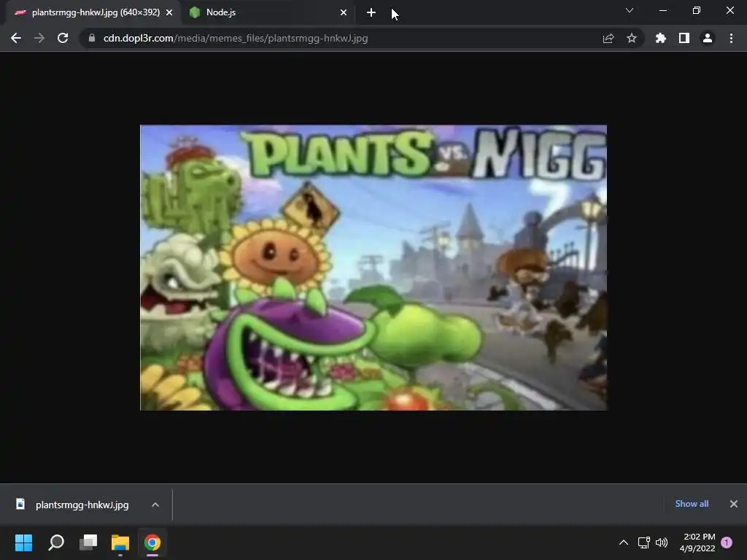This screenshot has height=560, width=747.
Task: Close the downloads bar
Action: pos(734,504)
